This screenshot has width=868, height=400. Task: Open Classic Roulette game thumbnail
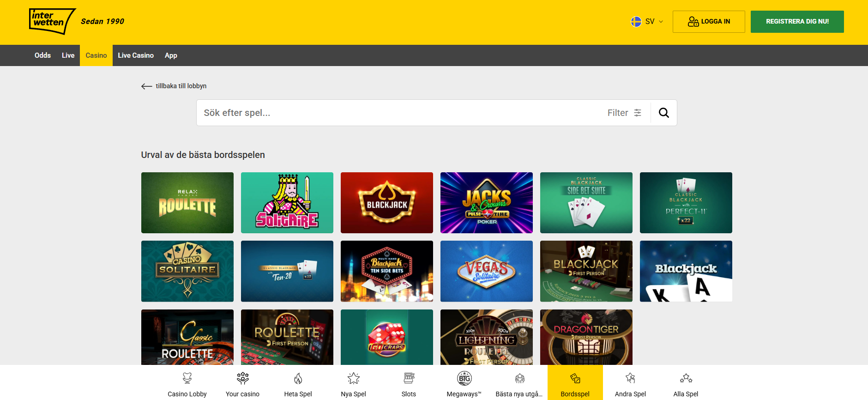187,337
